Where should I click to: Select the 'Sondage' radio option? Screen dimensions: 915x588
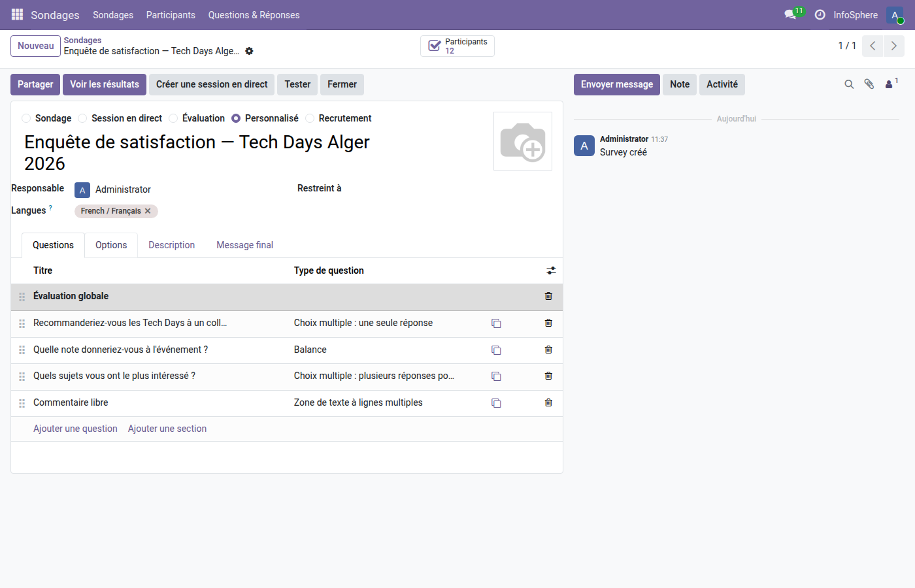(x=26, y=118)
